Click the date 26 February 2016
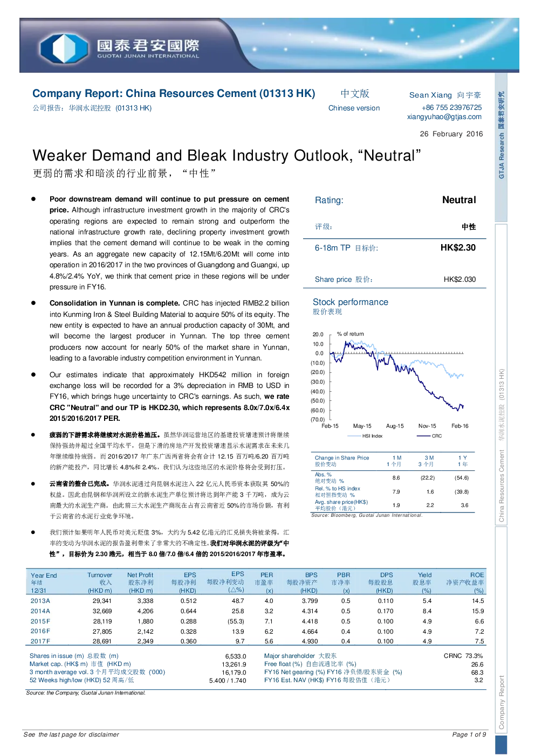Screen dimensions: 535x756 (x=451, y=134)
